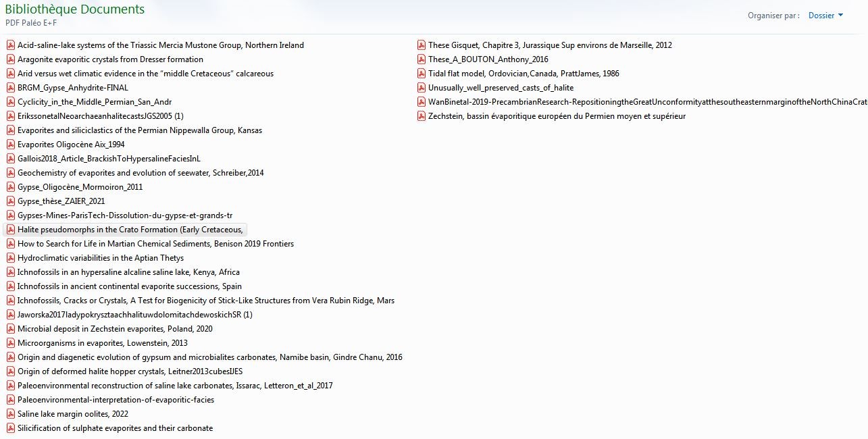Image resolution: width=868 pixels, height=439 pixels.
Task: Click PDF icon beside Saline lake margin oolites
Action: pyautogui.click(x=11, y=414)
